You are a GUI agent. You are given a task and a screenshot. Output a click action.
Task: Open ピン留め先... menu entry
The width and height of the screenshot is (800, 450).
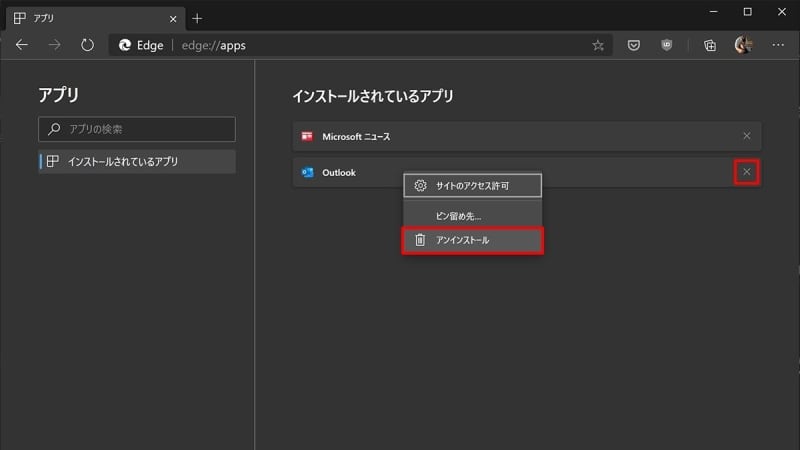pos(472,216)
